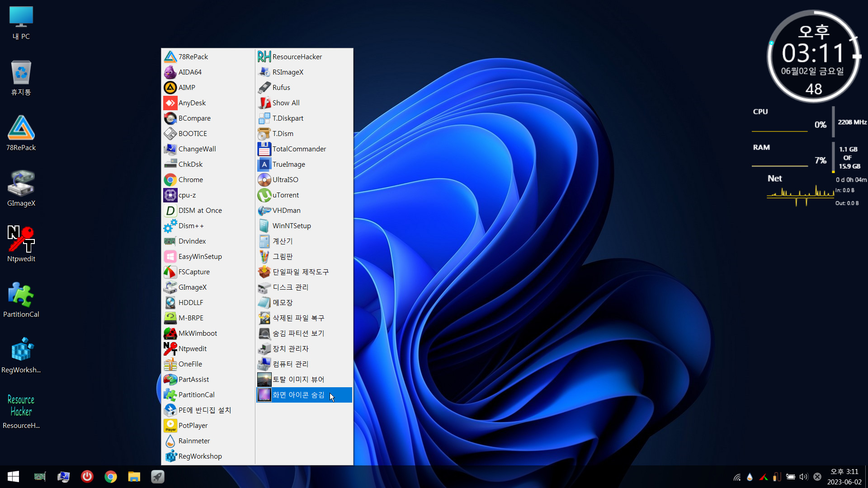
Task: Start AnyDesk from the menu
Action: tap(208, 103)
